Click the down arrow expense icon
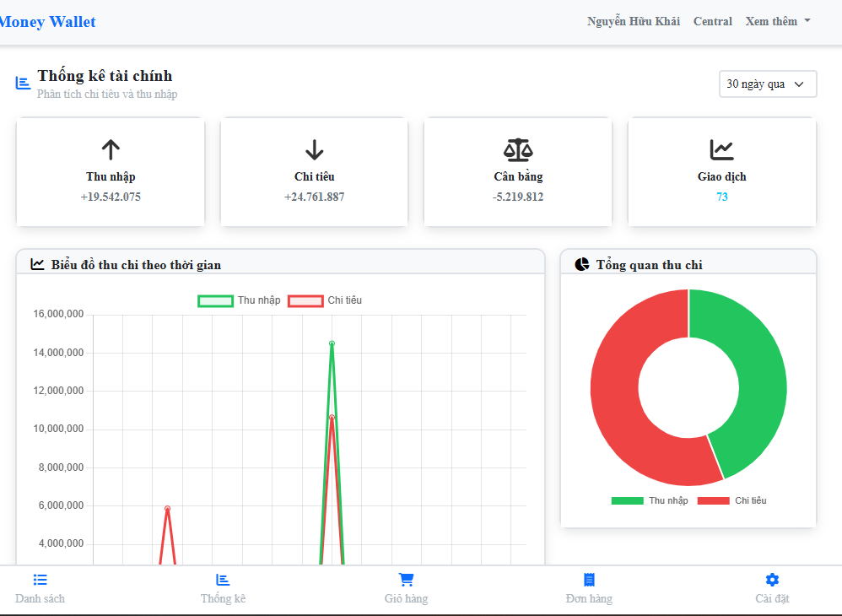 [x=314, y=150]
